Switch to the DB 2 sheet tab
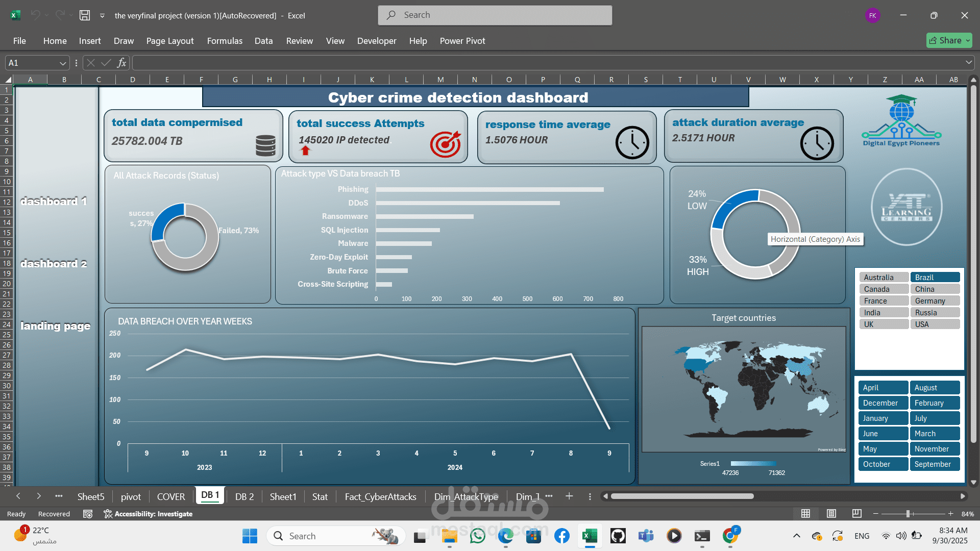This screenshot has height=551, width=980. coord(244,497)
